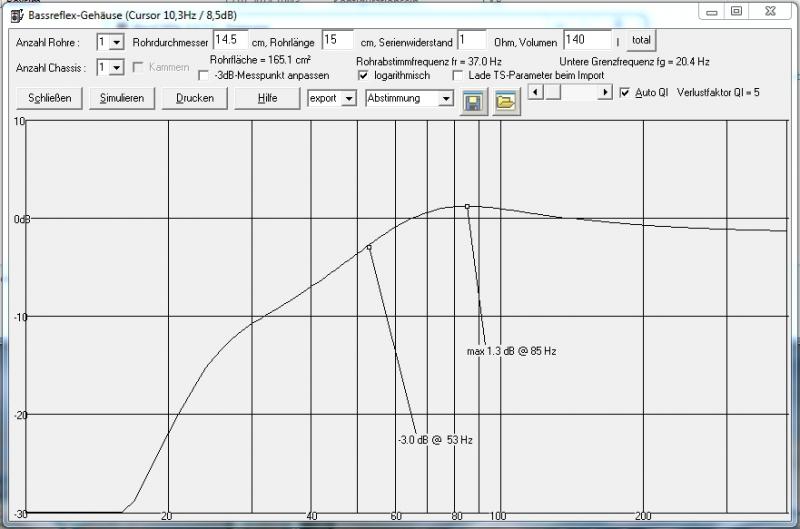Click the -3.0 dB marker on curve
Image resolution: width=800 pixels, height=529 pixels.
pos(369,246)
